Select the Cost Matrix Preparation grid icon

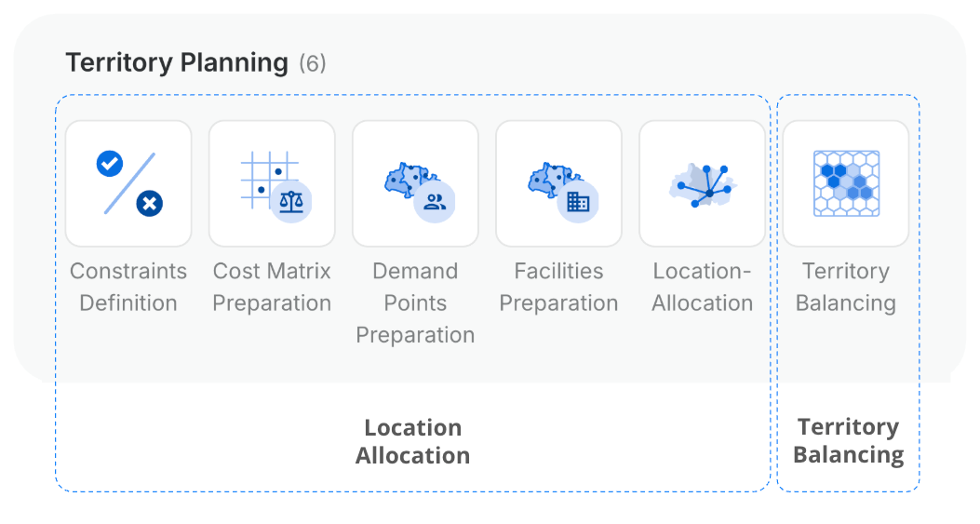[272, 183]
